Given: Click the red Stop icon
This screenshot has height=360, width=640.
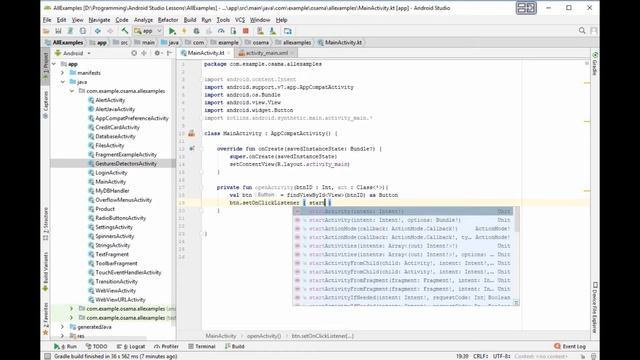Looking at the screenshot, I should [x=246, y=31].
